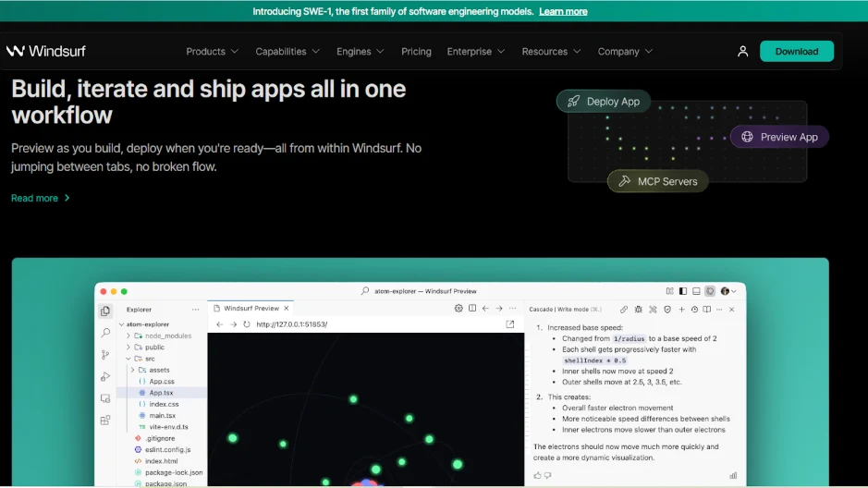868x488 pixels.
Task: Open the Run and Debug icon
Action: [x=105, y=377]
